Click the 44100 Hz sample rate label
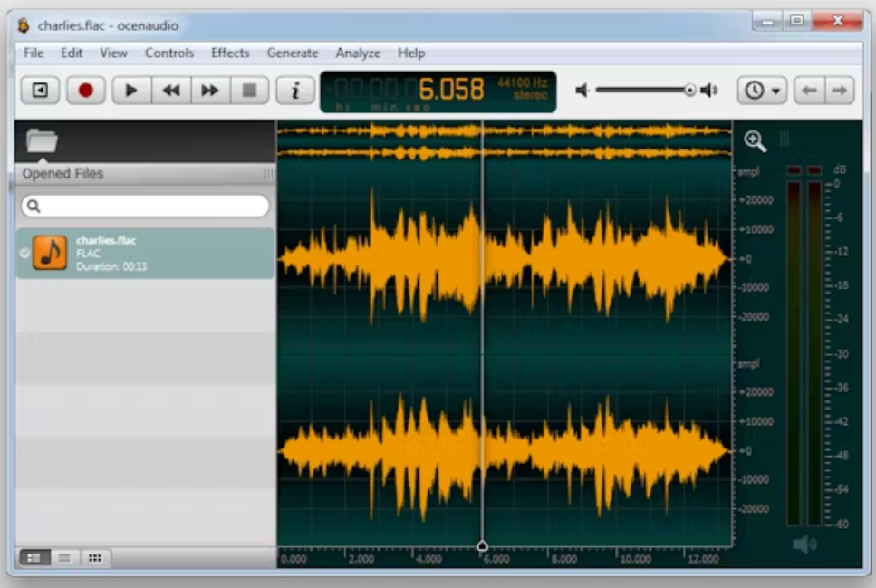 pyautogui.click(x=522, y=82)
